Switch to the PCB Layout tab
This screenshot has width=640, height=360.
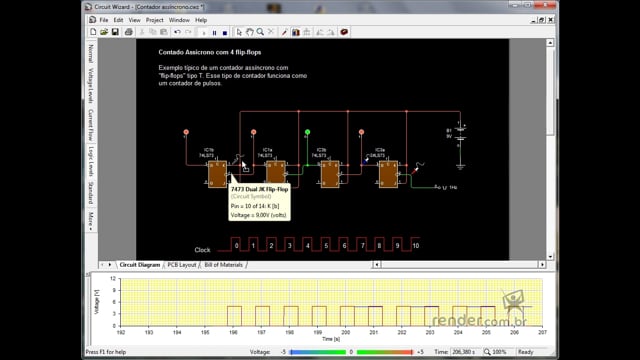pyautogui.click(x=182, y=265)
